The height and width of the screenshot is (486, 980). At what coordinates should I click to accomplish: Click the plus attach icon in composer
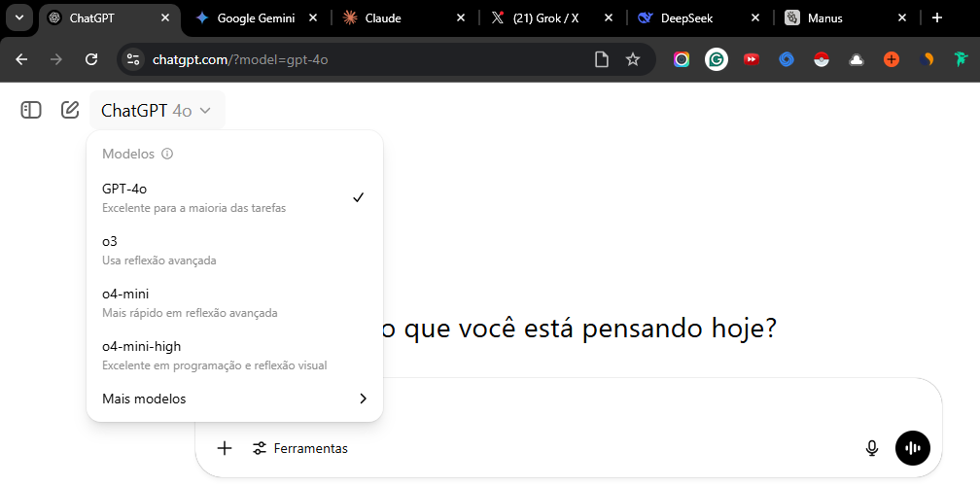click(224, 448)
